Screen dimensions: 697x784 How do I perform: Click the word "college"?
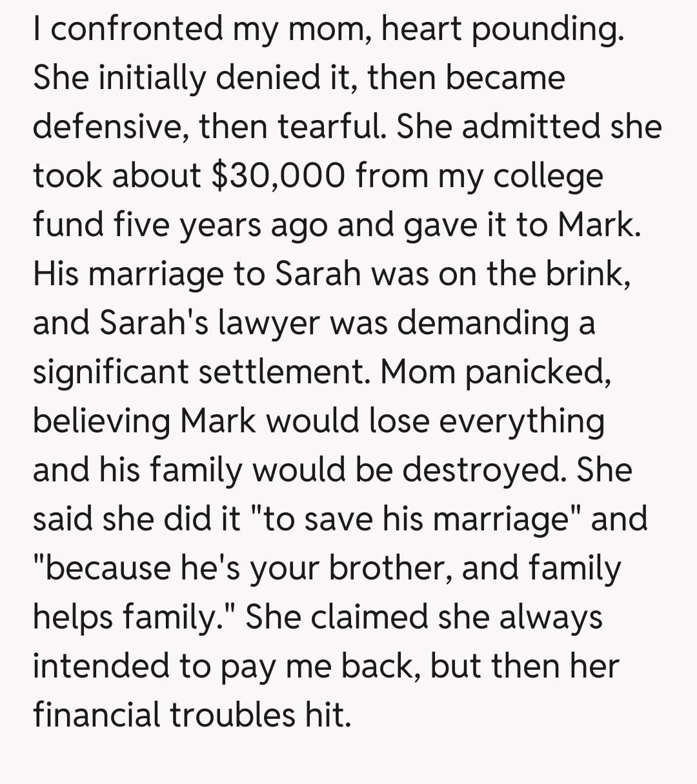548,176
